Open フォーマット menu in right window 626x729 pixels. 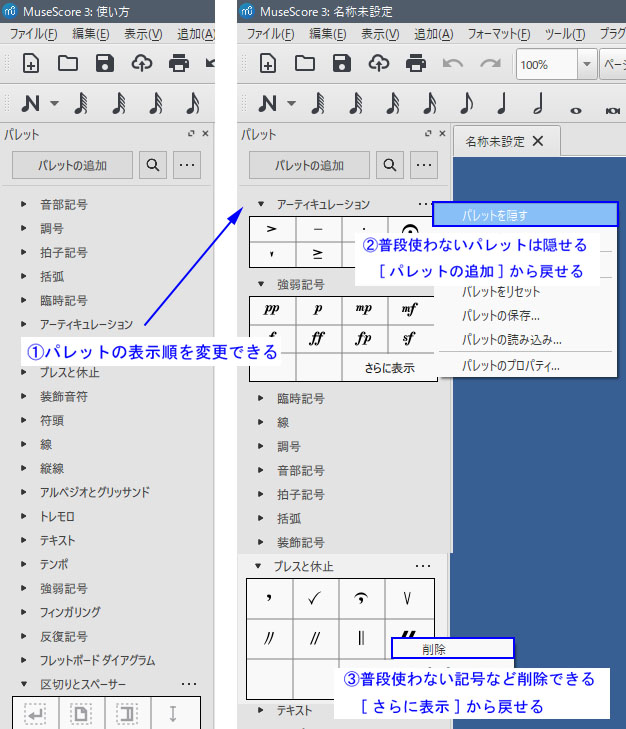click(499, 34)
